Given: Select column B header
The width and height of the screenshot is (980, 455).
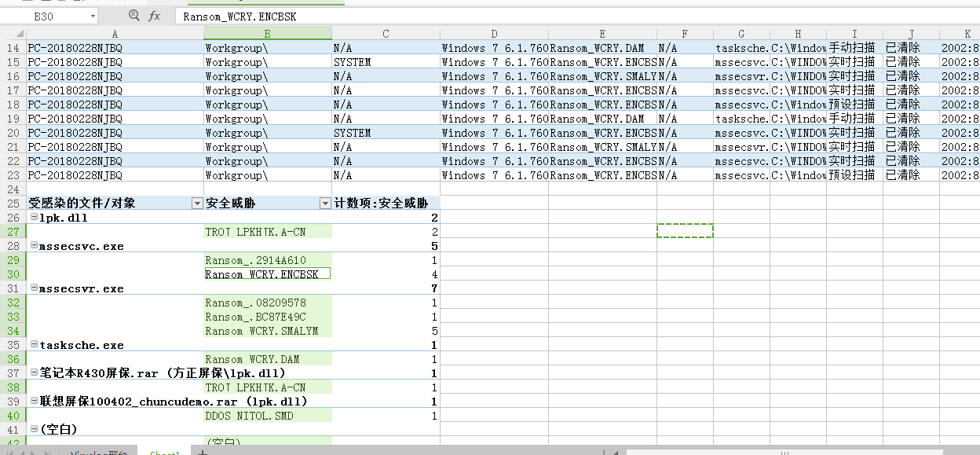Looking at the screenshot, I should pyautogui.click(x=268, y=33).
